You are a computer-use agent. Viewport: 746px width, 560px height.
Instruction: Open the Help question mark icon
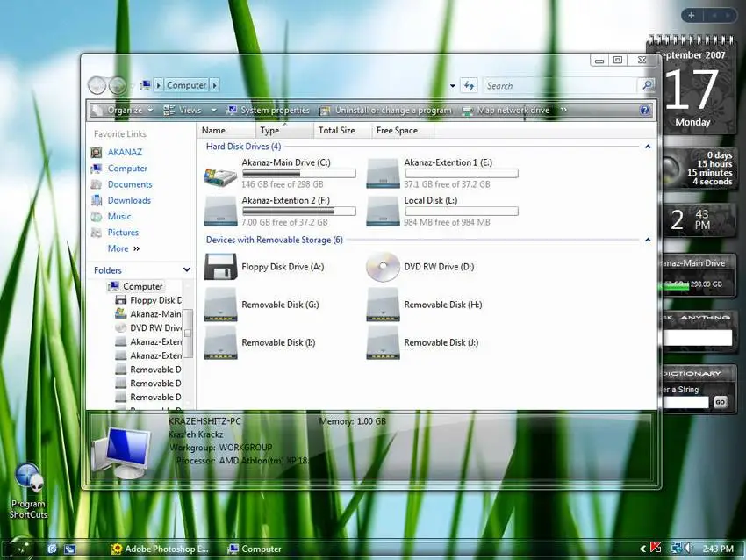pos(644,111)
